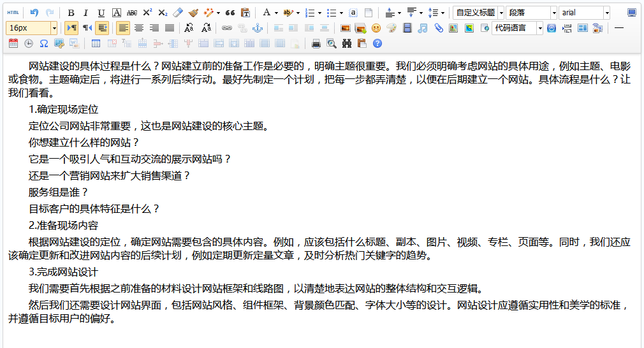This screenshot has width=644, height=348.
Task: Click the undo arrow icon
Action: point(34,13)
